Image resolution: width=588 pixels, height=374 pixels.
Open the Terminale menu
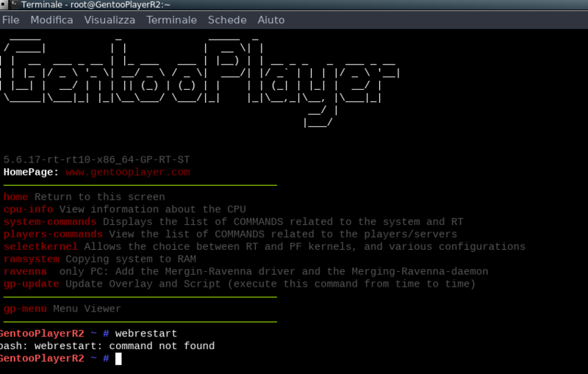click(x=171, y=20)
